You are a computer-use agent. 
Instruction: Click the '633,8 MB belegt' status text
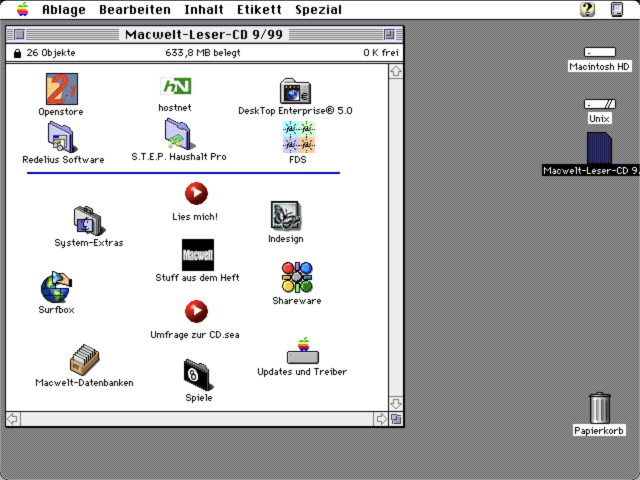point(203,53)
